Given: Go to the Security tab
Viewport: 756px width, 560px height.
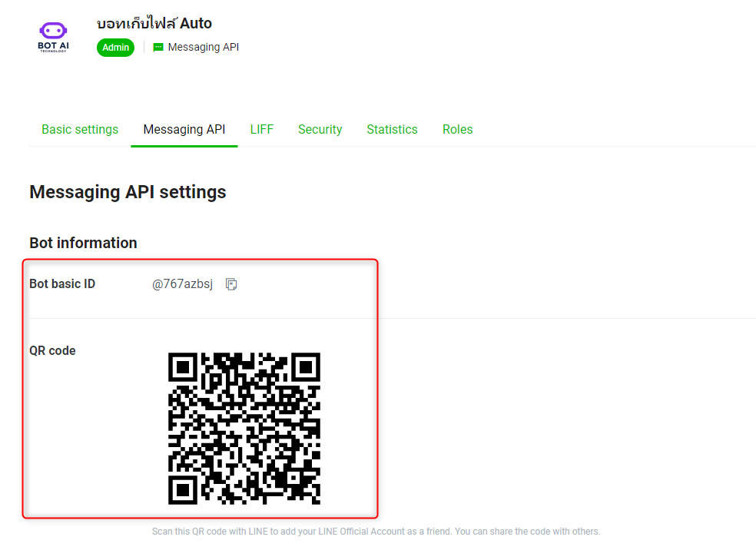Looking at the screenshot, I should (320, 129).
